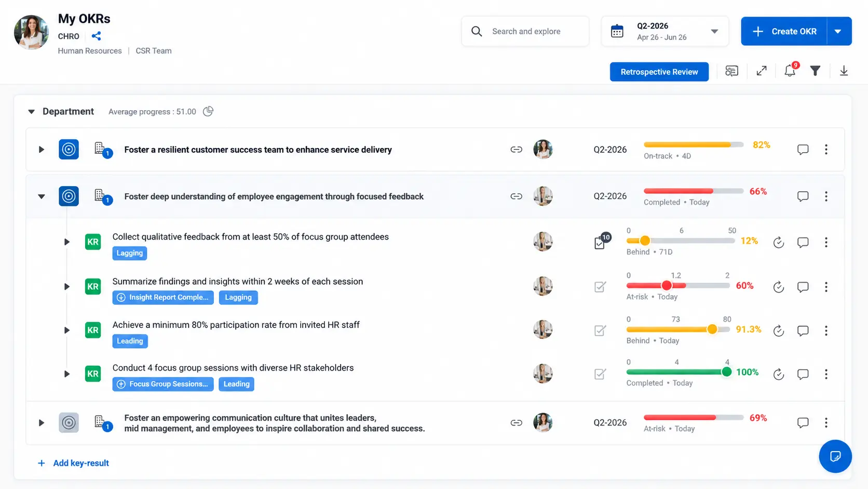Image resolution: width=868 pixels, height=489 pixels.
Task: Click Leading tag on 80% participation KR
Action: coord(130,341)
